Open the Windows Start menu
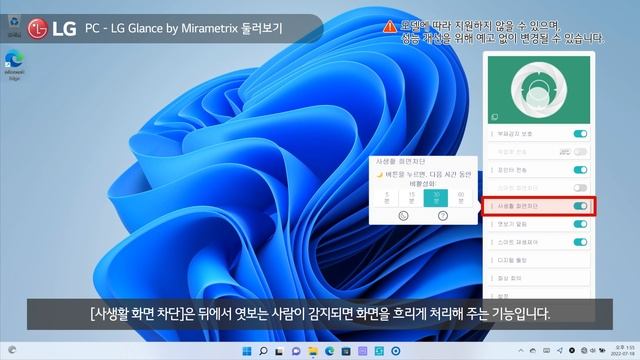 [247, 351]
